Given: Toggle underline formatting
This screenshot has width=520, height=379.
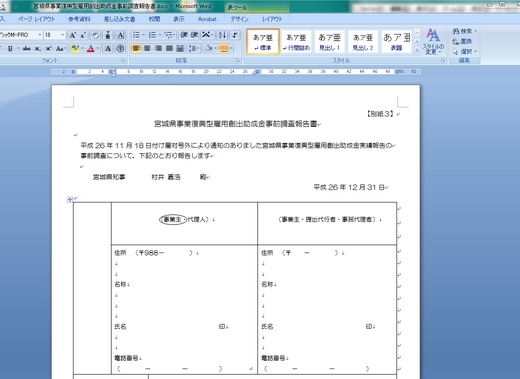Looking at the screenshot, I should [x=10, y=49].
